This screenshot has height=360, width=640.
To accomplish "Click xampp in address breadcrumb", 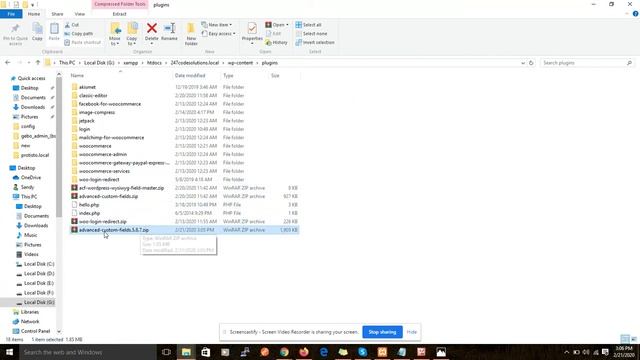I will click(131, 63).
